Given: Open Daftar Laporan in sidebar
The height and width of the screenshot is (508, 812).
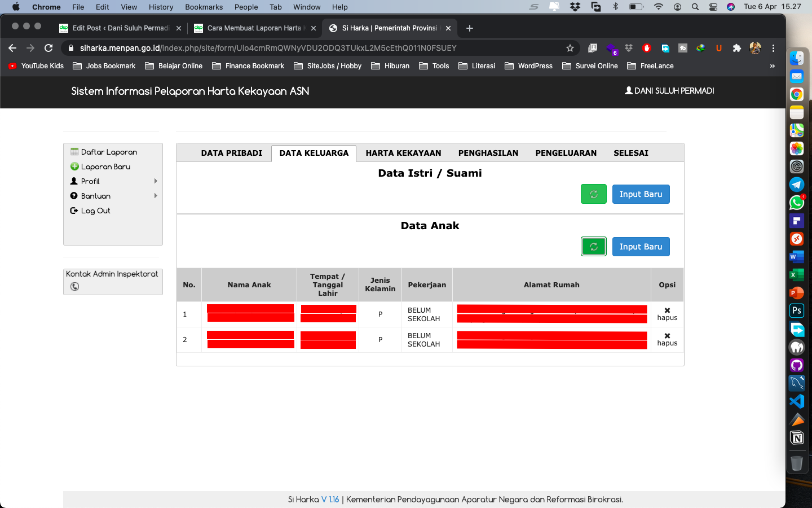Looking at the screenshot, I should (x=109, y=152).
